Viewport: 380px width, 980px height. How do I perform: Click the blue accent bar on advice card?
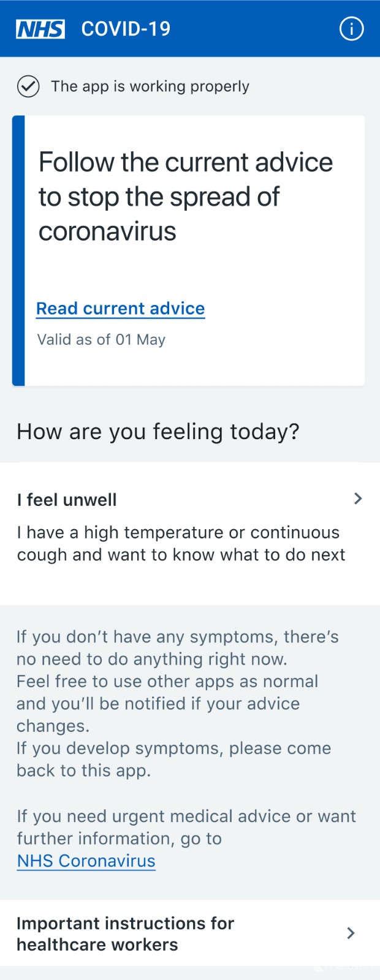[x=18, y=251]
